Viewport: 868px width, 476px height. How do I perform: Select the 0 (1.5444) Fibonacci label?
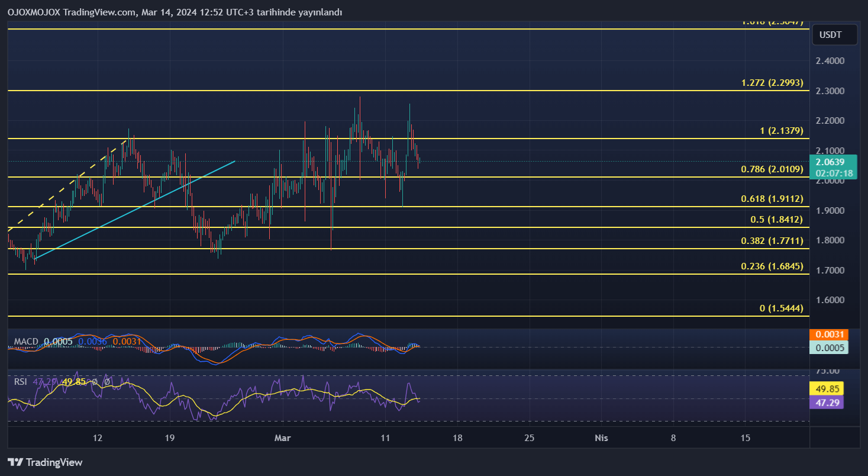[782, 309]
